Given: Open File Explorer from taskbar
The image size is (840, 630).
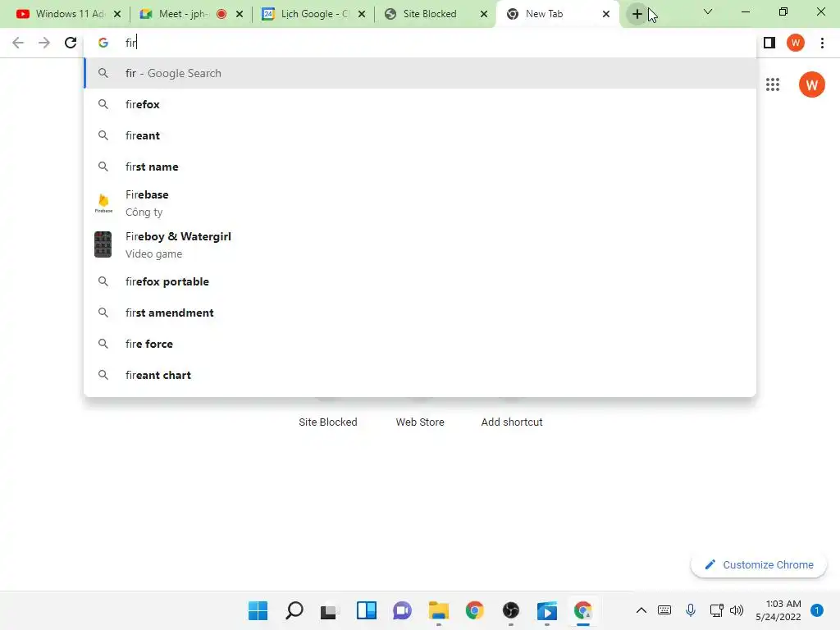Looking at the screenshot, I should (438, 610).
